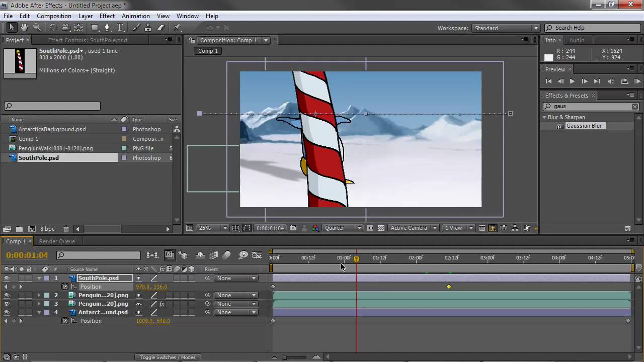Take snapshot with camera icon
644x362 pixels.
click(x=293, y=228)
